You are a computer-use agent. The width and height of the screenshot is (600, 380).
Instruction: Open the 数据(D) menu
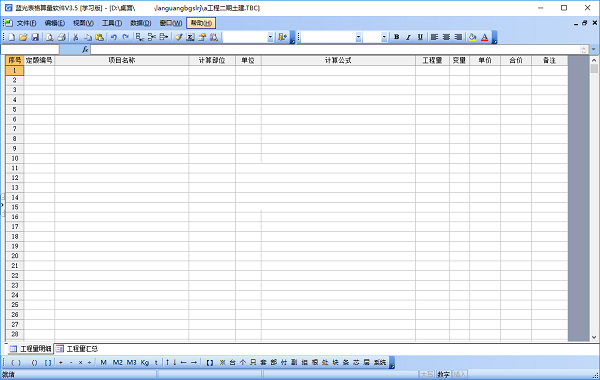140,23
